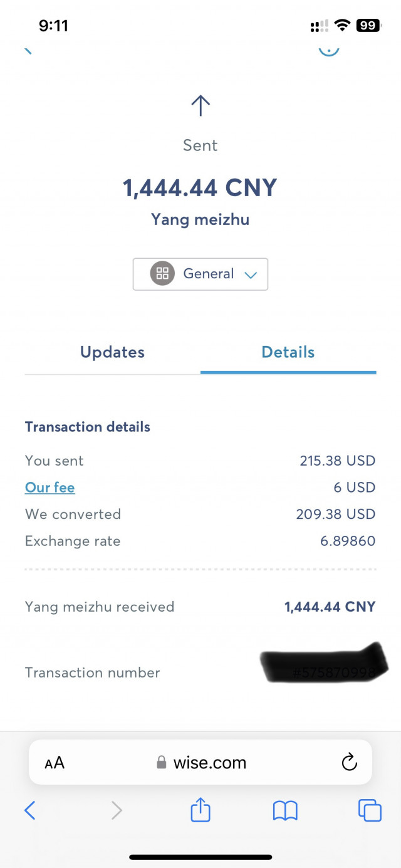
Task: Tap the Safari back arrow
Action: (29, 810)
